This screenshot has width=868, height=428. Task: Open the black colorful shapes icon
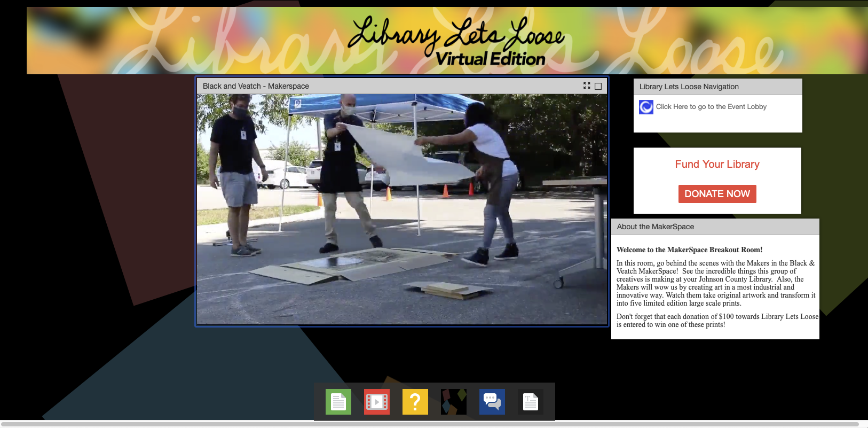(x=454, y=402)
